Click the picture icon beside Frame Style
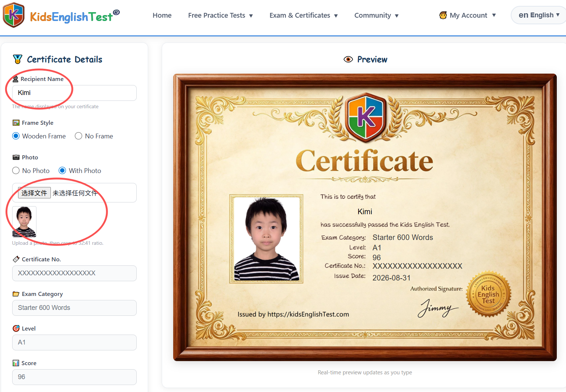 click(x=16, y=123)
